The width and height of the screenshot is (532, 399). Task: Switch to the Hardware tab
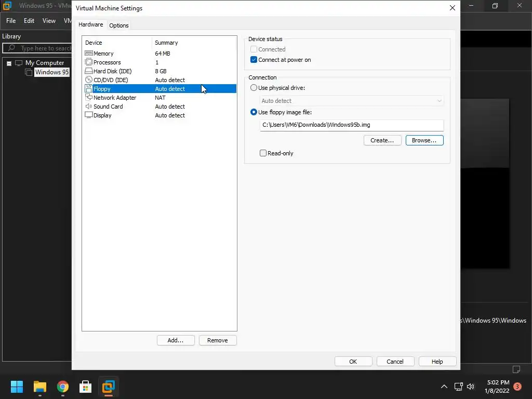[x=90, y=24]
